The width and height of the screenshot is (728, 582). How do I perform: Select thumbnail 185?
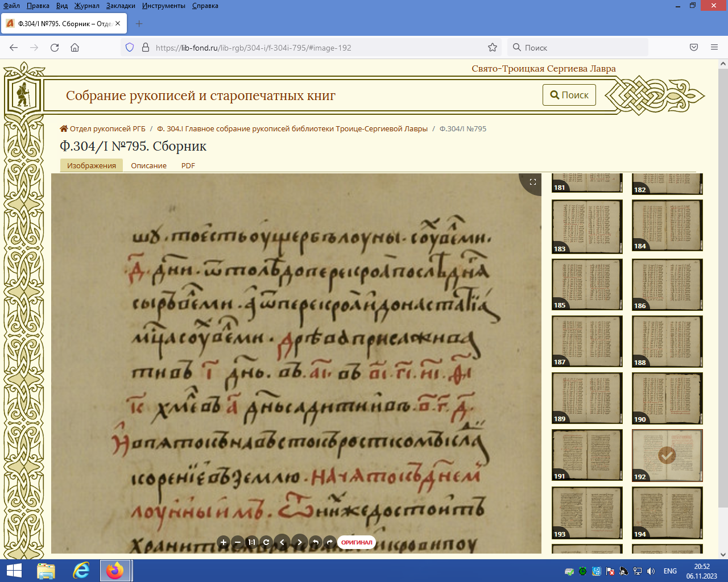pos(587,284)
